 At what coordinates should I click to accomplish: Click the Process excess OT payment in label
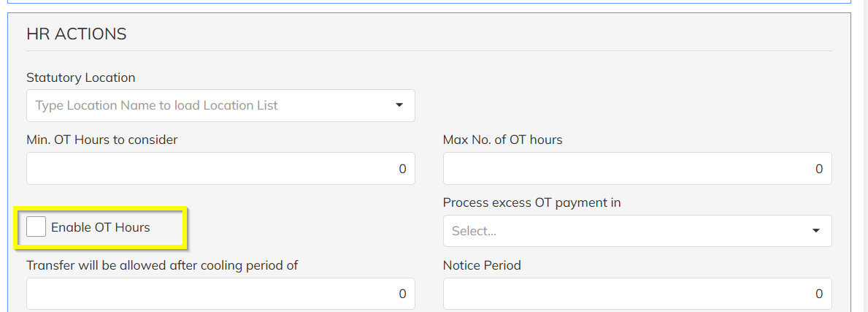pos(532,202)
